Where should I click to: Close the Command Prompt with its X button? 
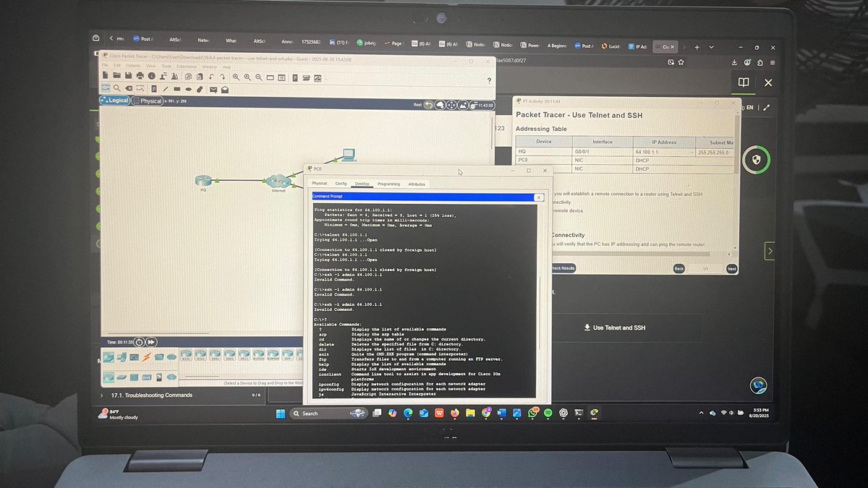539,197
